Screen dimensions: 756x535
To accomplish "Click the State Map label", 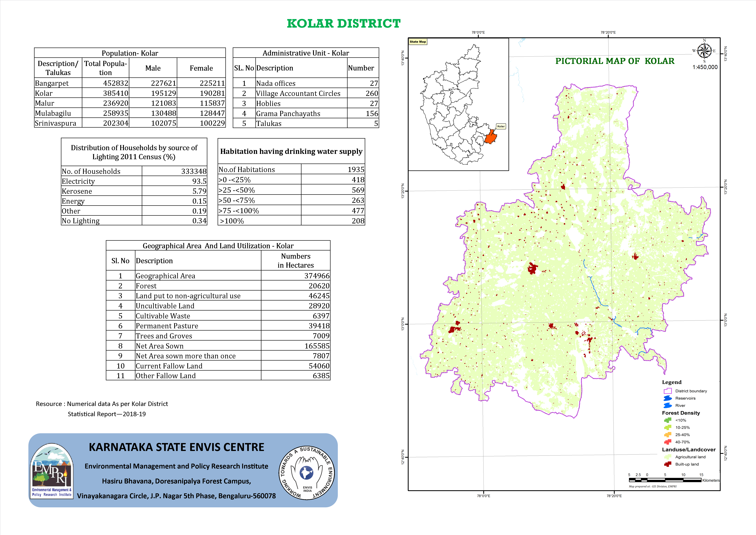I will click(418, 42).
